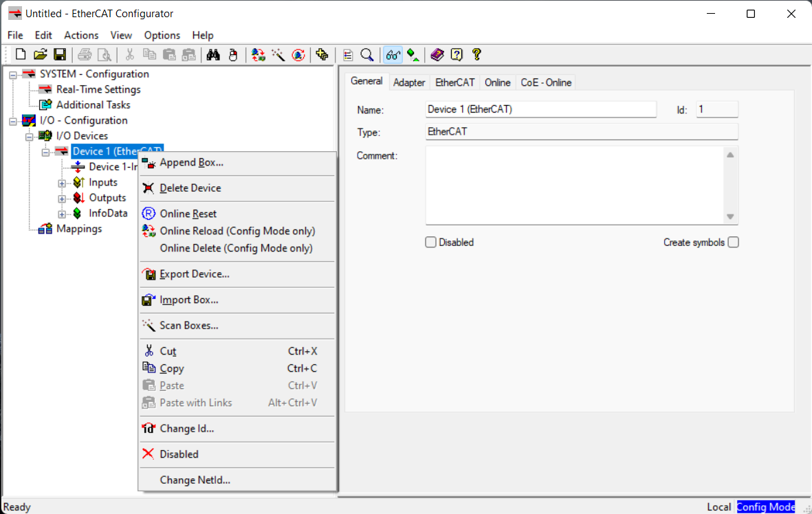Click the red Outputs icon in tree

pyautogui.click(x=78, y=198)
